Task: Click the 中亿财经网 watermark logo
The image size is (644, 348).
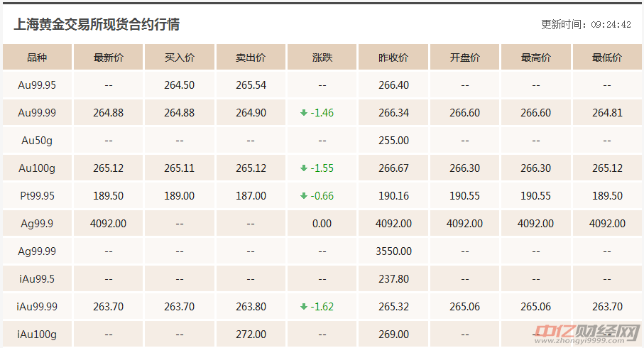Action: [x=586, y=332]
